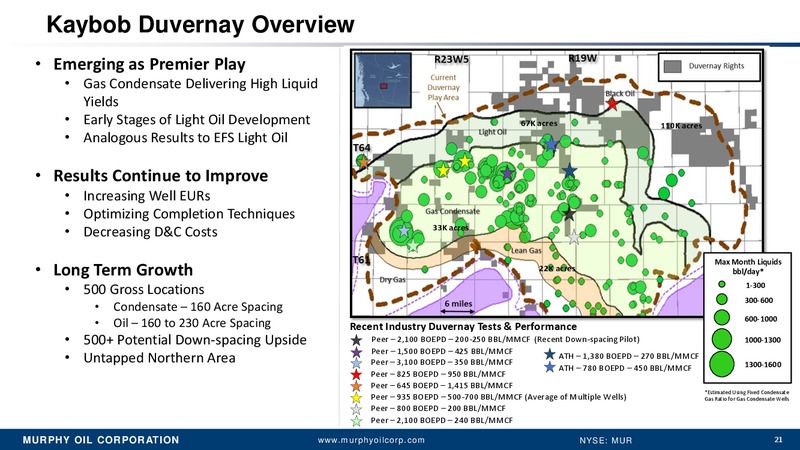Click the 'R23W5' map label

(452, 59)
